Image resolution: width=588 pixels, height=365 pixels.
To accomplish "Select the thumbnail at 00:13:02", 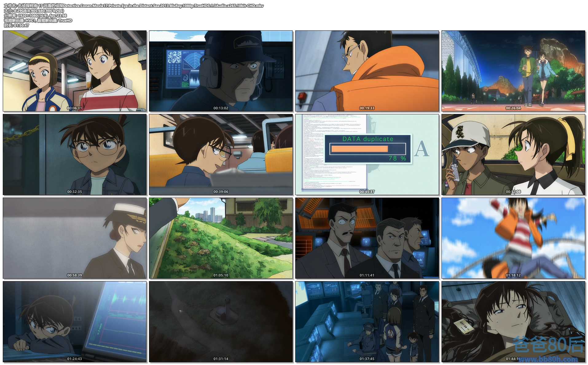I will 221,71.
